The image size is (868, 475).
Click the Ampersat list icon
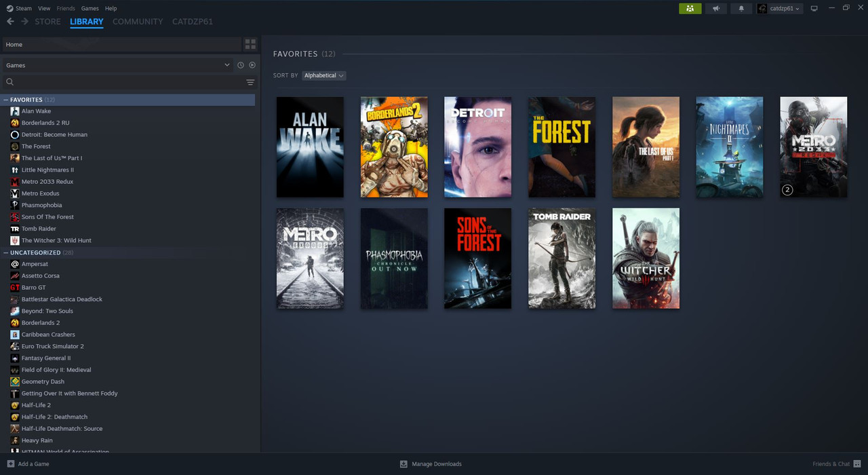15,264
